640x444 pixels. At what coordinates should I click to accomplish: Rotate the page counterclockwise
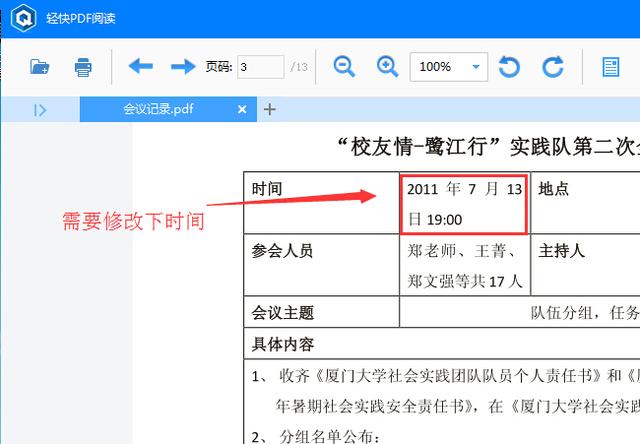pos(509,67)
